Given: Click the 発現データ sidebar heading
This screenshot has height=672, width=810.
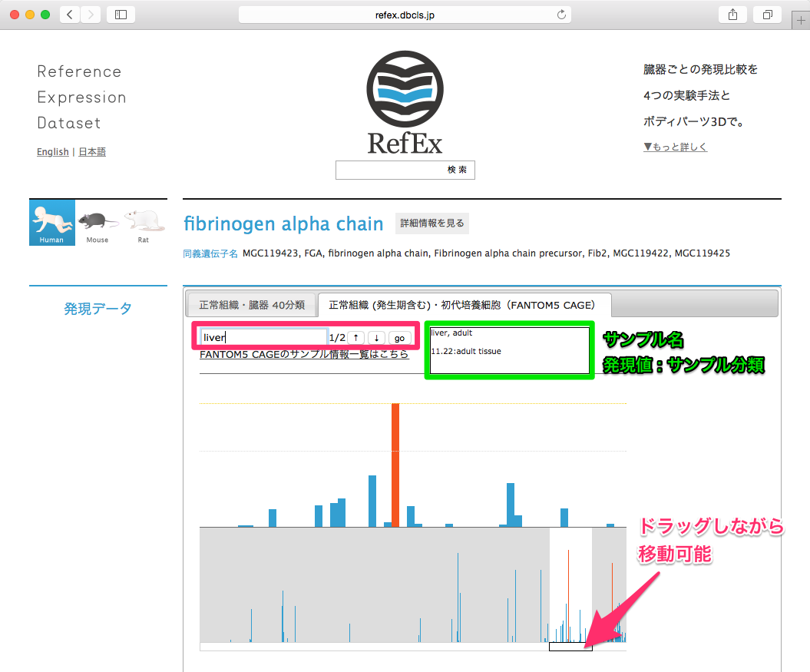Looking at the screenshot, I should (x=98, y=309).
